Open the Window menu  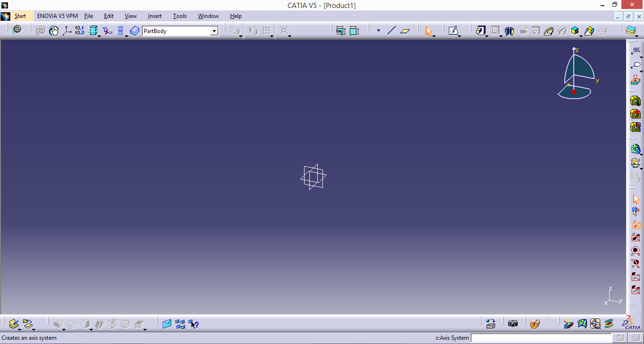208,16
